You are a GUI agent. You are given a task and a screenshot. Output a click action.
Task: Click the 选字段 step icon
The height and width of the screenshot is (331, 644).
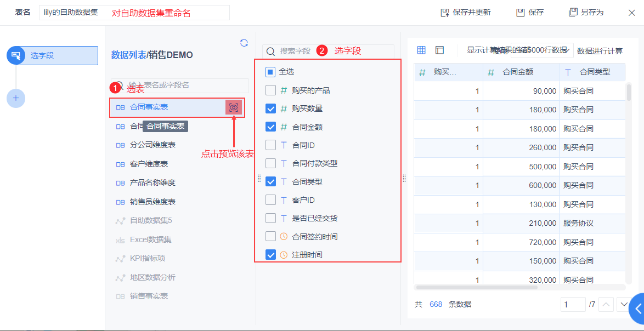pos(16,55)
